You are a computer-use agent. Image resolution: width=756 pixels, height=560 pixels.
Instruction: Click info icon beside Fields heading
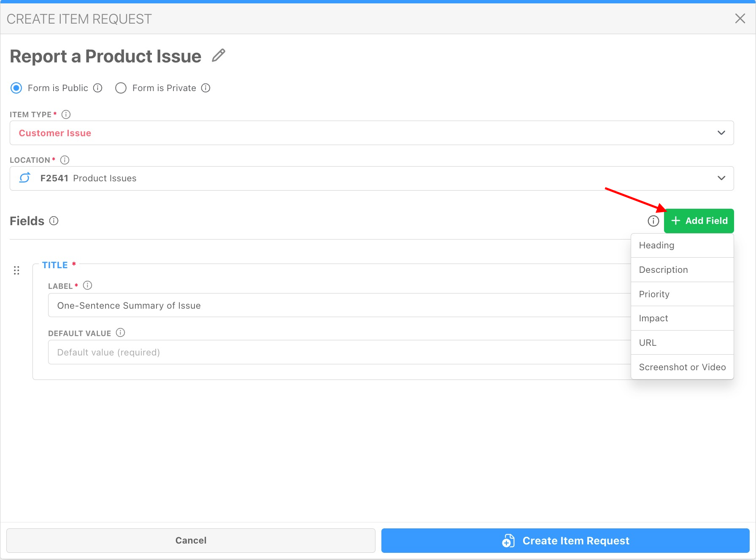(54, 221)
